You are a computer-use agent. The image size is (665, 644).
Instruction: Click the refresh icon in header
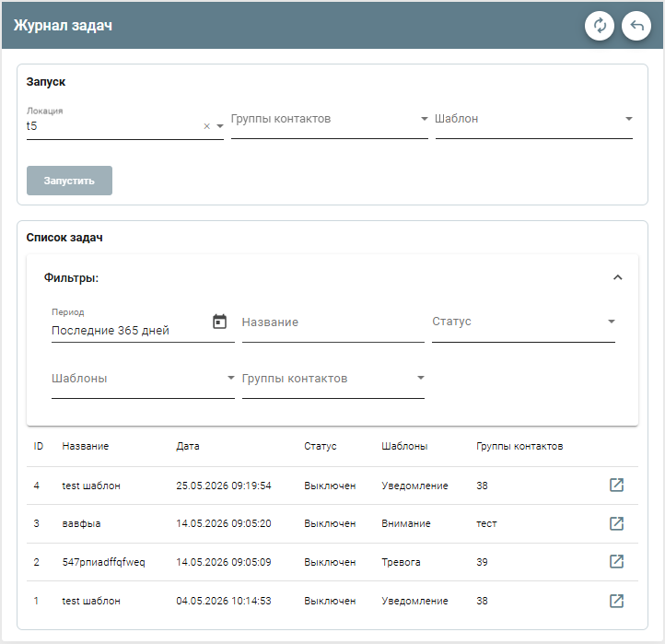pyautogui.click(x=600, y=26)
